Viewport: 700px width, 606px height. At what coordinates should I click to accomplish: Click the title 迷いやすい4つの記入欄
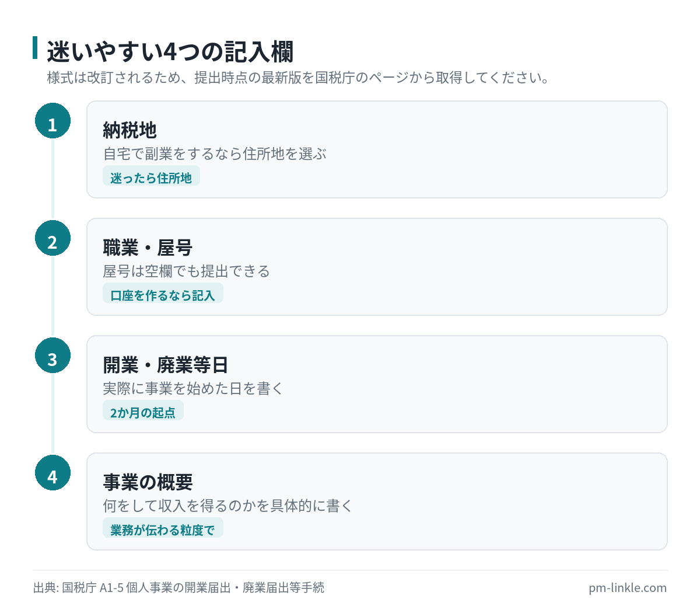coord(170,51)
